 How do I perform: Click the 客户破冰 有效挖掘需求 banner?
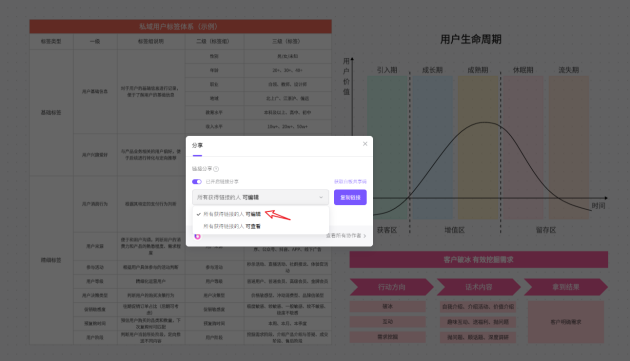tap(479, 260)
